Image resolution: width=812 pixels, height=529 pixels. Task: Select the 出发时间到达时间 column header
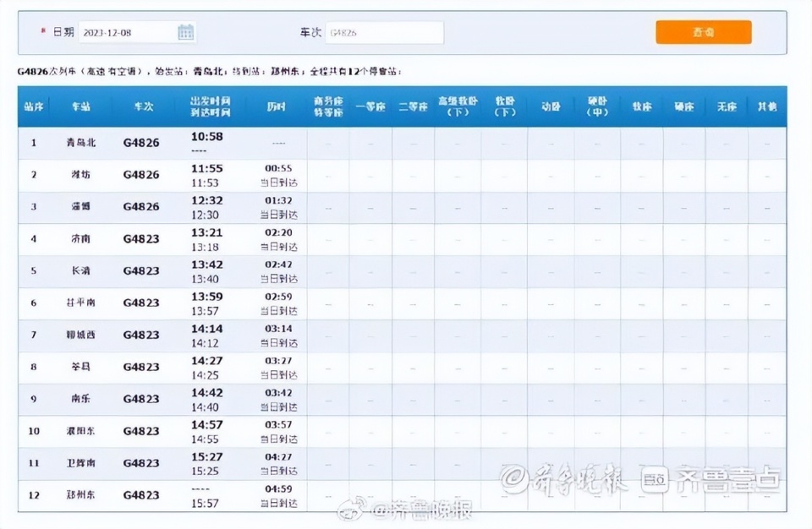click(208, 106)
